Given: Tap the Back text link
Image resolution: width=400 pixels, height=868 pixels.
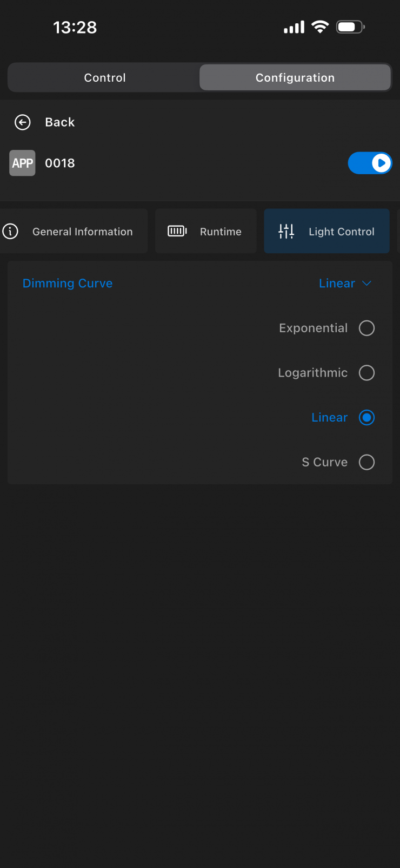Looking at the screenshot, I should 60,122.
